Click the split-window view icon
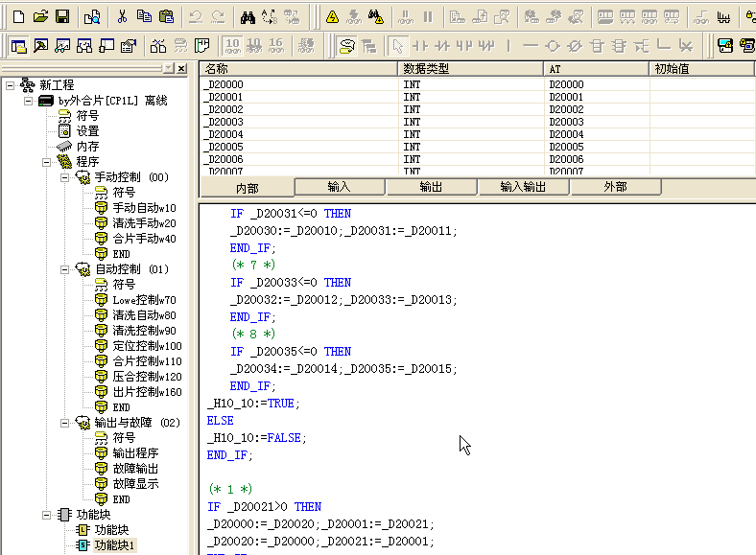 [x=202, y=46]
